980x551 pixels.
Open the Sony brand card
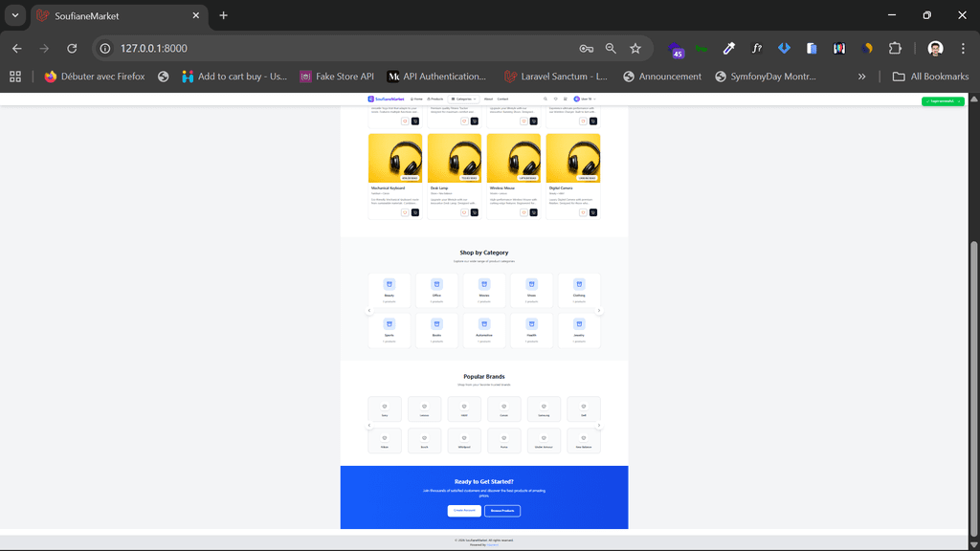[x=385, y=409]
